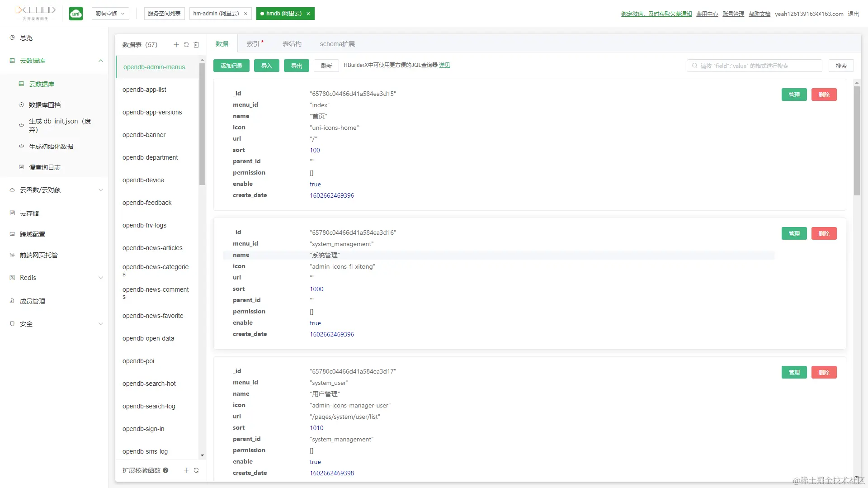Open the 服务空间列表 tab
Screen dimensions: 868x488
click(x=165, y=14)
